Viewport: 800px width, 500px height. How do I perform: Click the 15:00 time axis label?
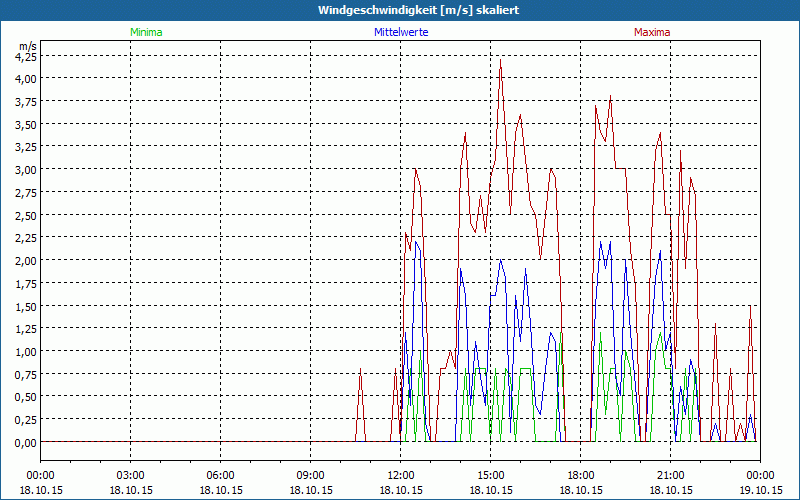[491, 476]
